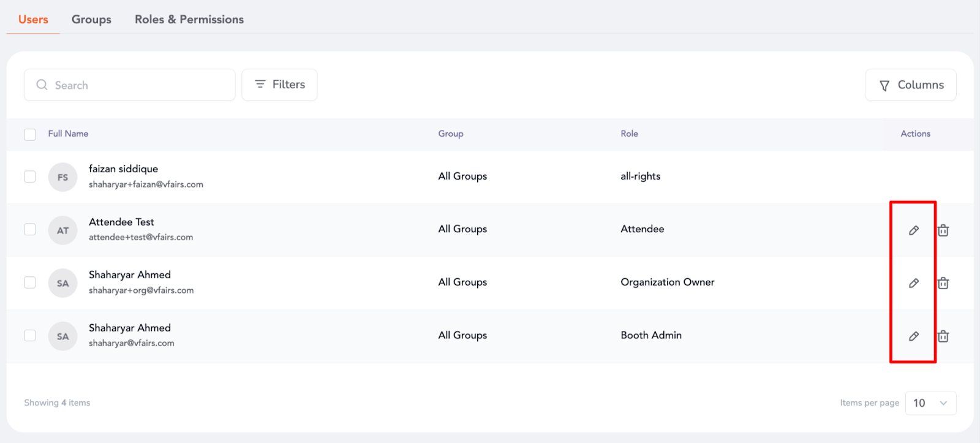Click the Full Name column header
Viewport: 980px width, 443px height.
68,134
